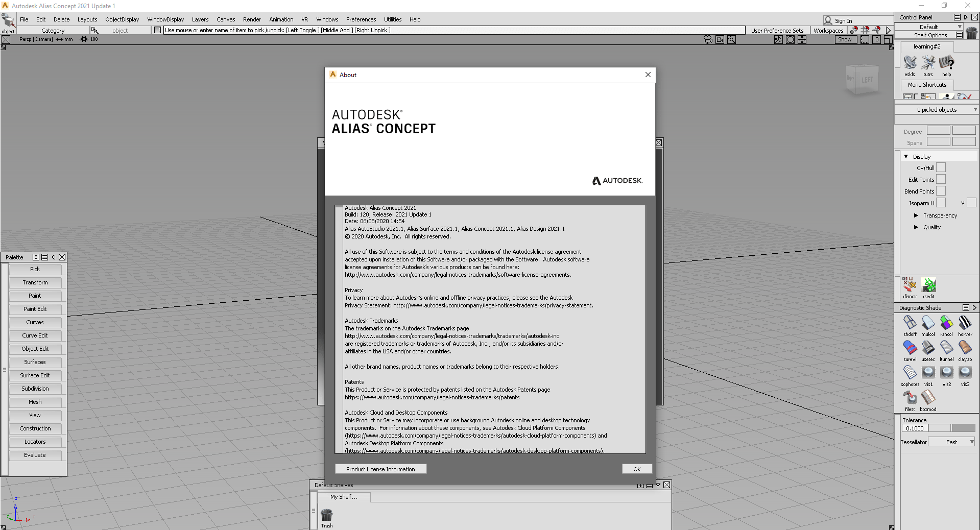Choose the vis3 visualization shader icon

pyautogui.click(x=965, y=373)
